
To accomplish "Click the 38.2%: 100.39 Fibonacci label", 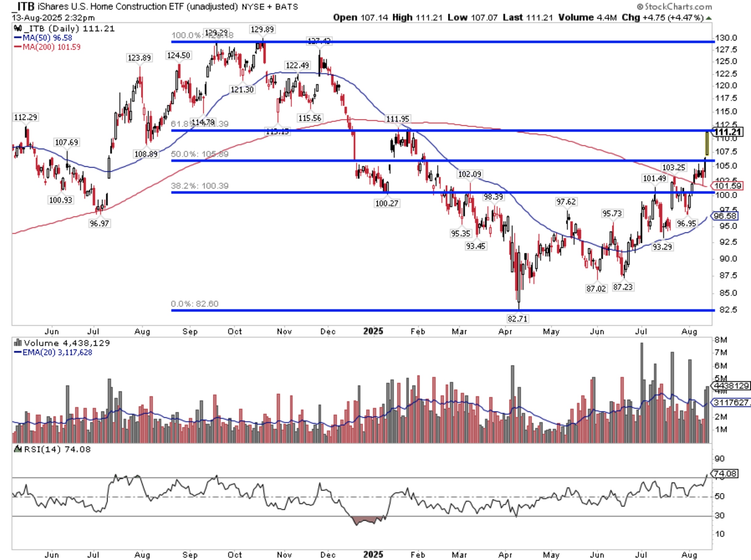I will click(200, 186).
